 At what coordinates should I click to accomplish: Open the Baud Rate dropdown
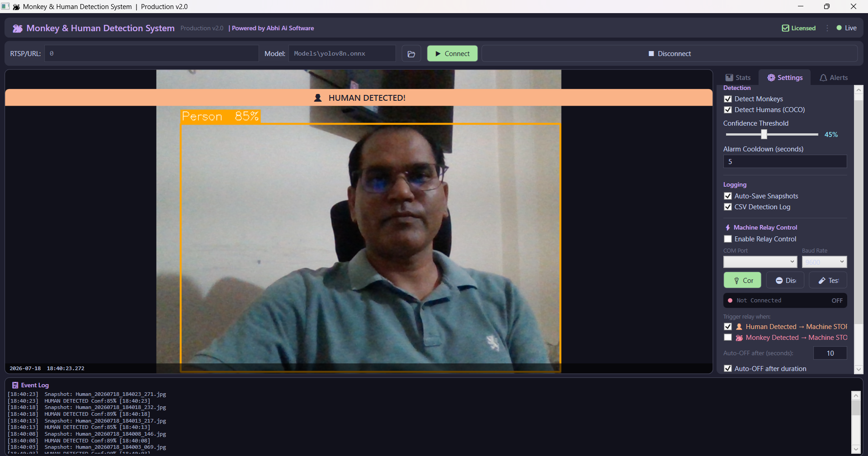click(824, 262)
